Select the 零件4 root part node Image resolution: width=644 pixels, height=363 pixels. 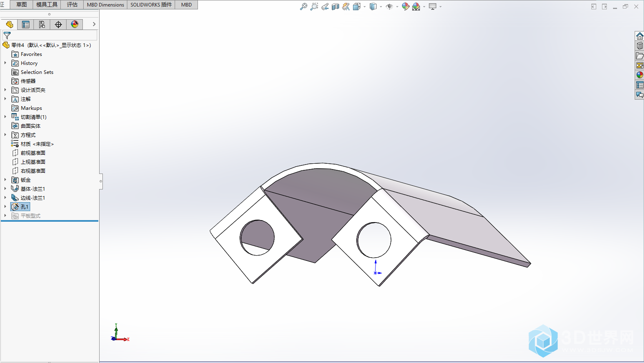coord(47,45)
